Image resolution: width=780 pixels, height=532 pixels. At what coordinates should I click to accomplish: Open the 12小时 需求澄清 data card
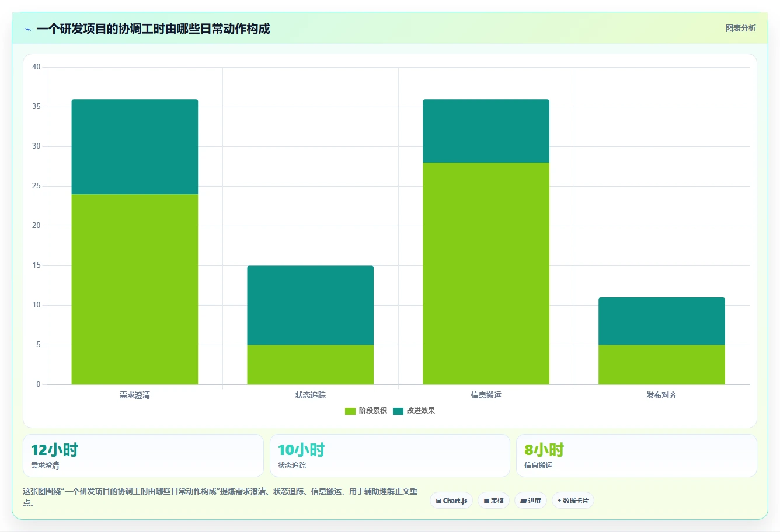coord(143,456)
